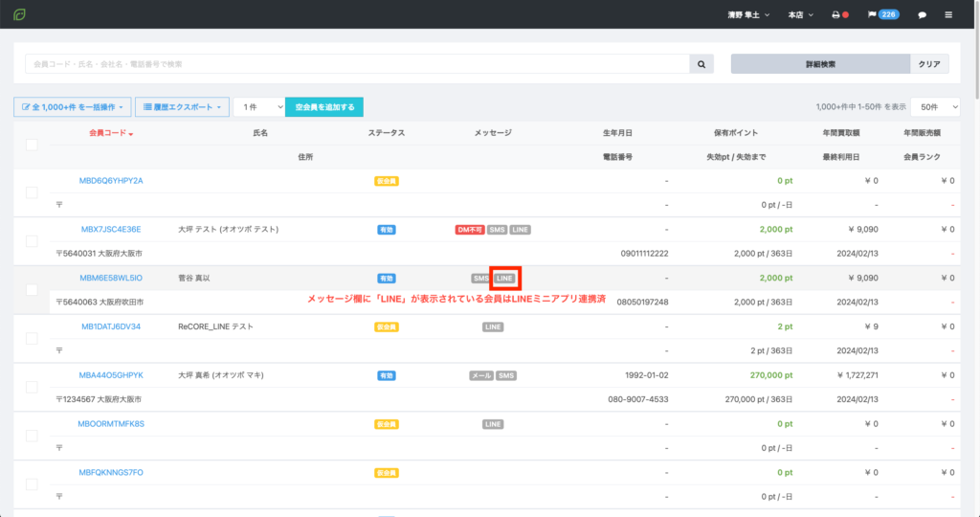The image size is (980, 517).
Task: Open flag notifications with 226 badge
Action: [x=881, y=15]
